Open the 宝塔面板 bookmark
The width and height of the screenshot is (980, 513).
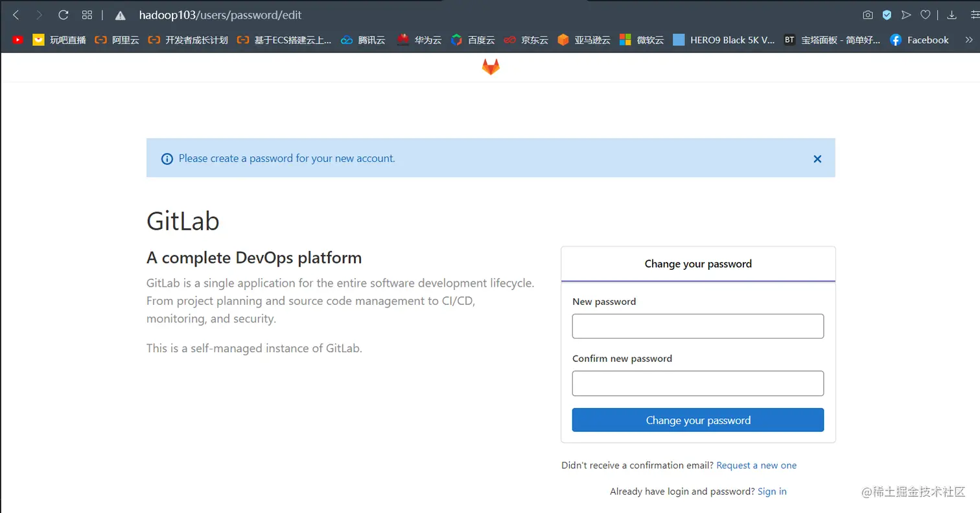coord(832,40)
